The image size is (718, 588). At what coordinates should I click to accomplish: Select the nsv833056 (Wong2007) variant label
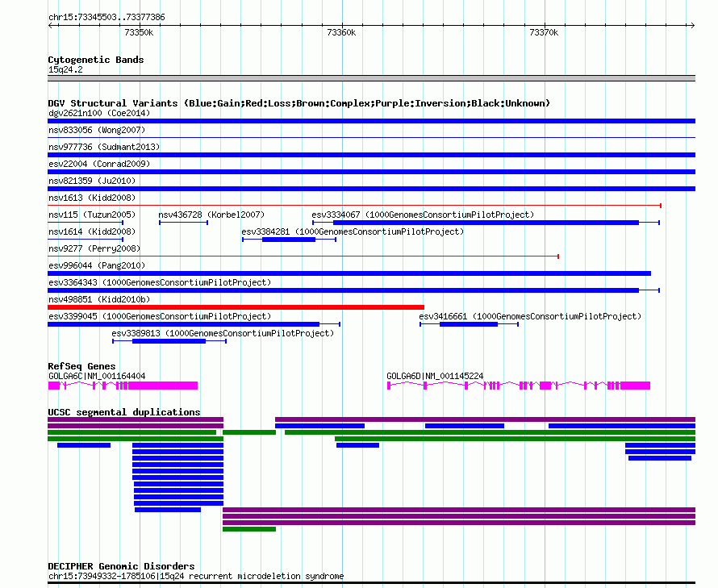97,130
